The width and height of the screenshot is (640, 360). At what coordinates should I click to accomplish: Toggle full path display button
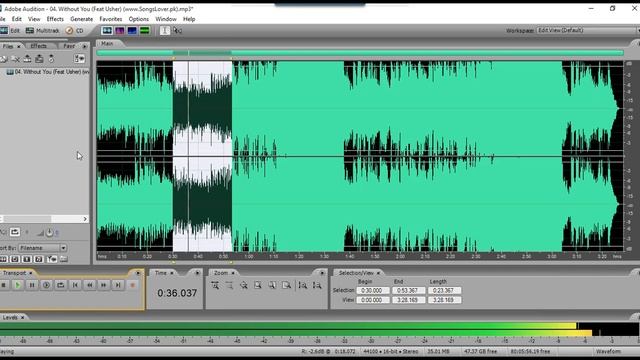point(64,259)
